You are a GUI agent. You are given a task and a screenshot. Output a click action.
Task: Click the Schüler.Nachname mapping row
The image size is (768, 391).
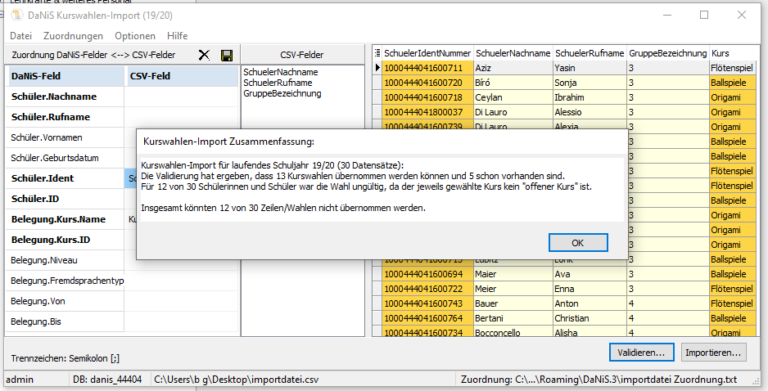(x=122, y=97)
